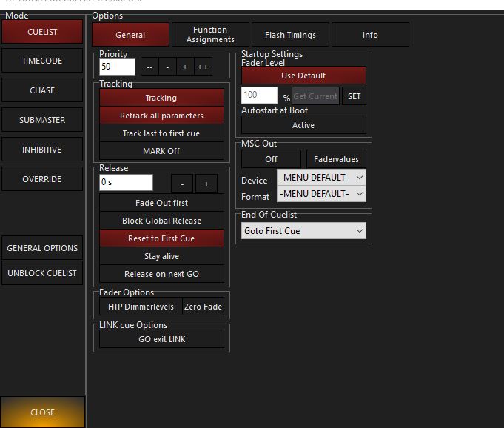Click the Get Current button
The image size is (504, 428).
coord(315,96)
